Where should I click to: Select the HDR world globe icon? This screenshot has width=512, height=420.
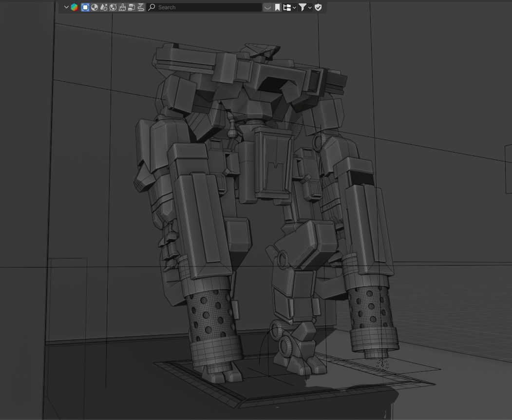[113, 7]
